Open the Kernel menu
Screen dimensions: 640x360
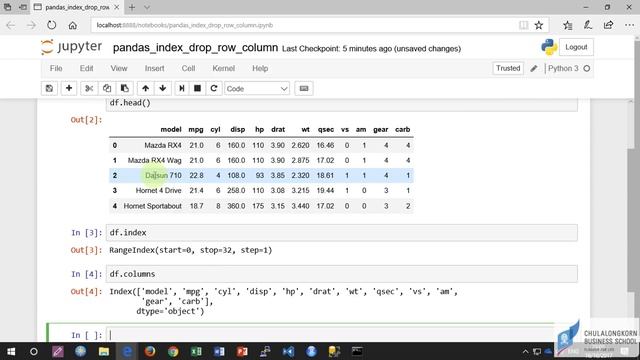(x=223, y=68)
